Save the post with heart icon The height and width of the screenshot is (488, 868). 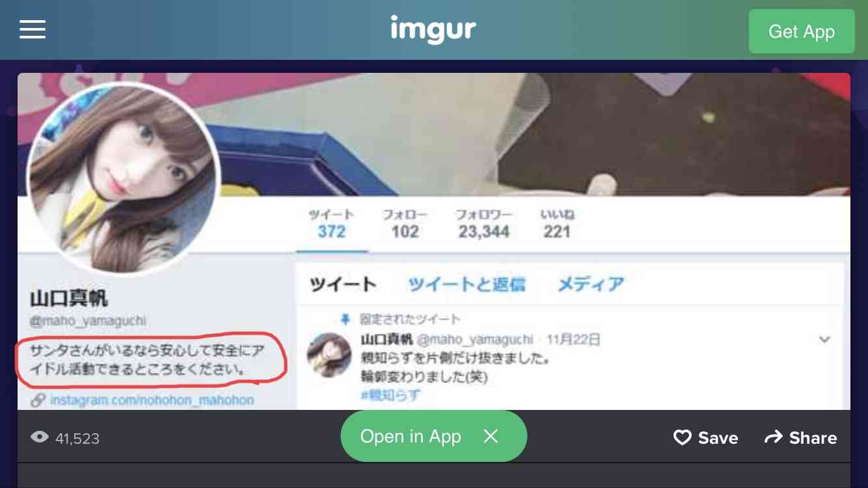point(705,438)
